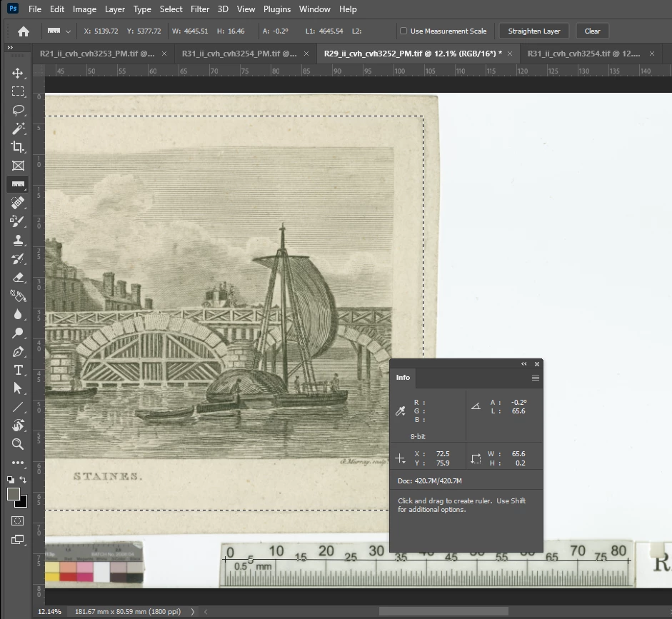Collapse the Info panel with double arrows
The image size is (672, 619).
pos(523,363)
